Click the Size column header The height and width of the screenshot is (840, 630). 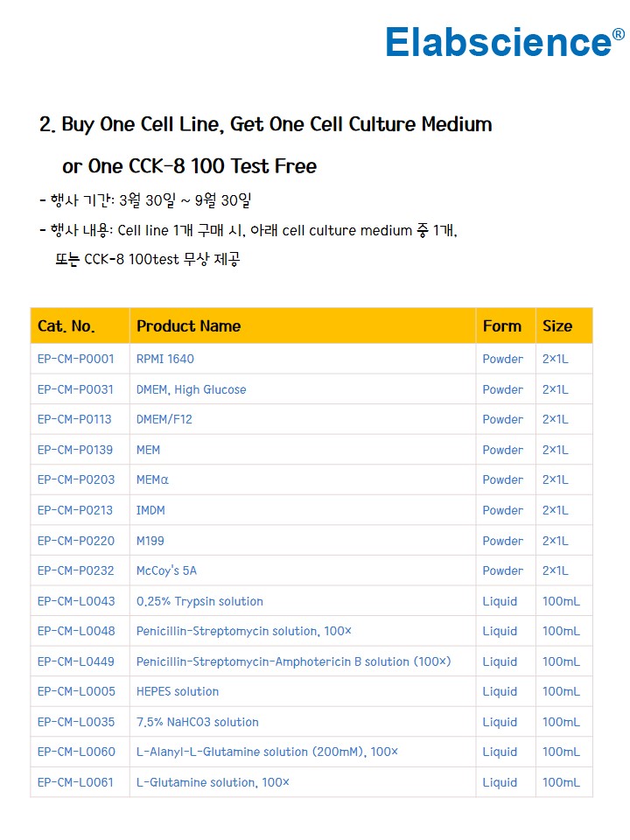pyautogui.click(x=557, y=326)
